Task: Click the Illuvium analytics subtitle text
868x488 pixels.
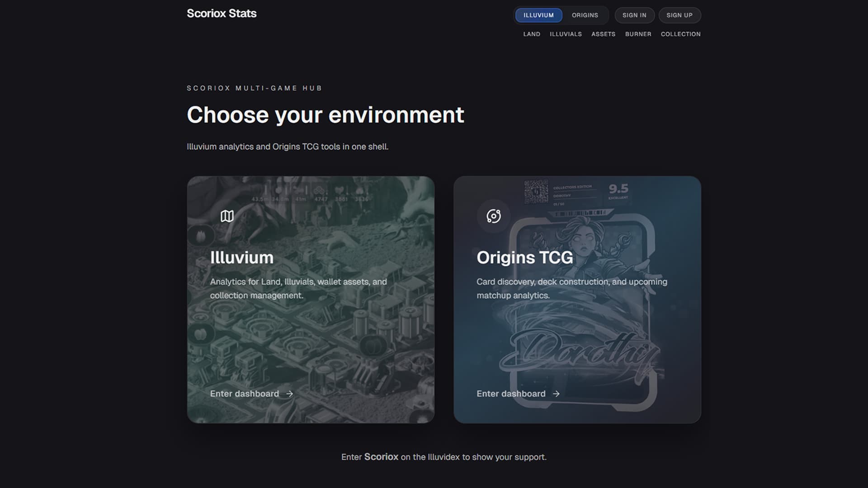Action: click(288, 147)
